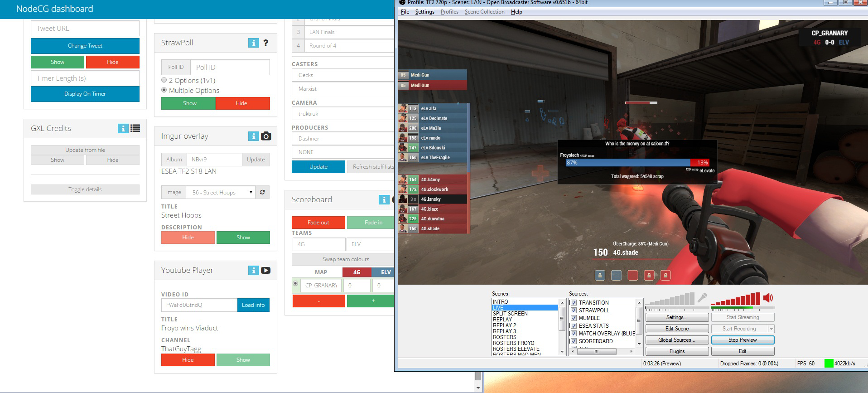868x393 pixels.
Task: Open the Youtube Player info icon
Action: pyautogui.click(x=254, y=270)
